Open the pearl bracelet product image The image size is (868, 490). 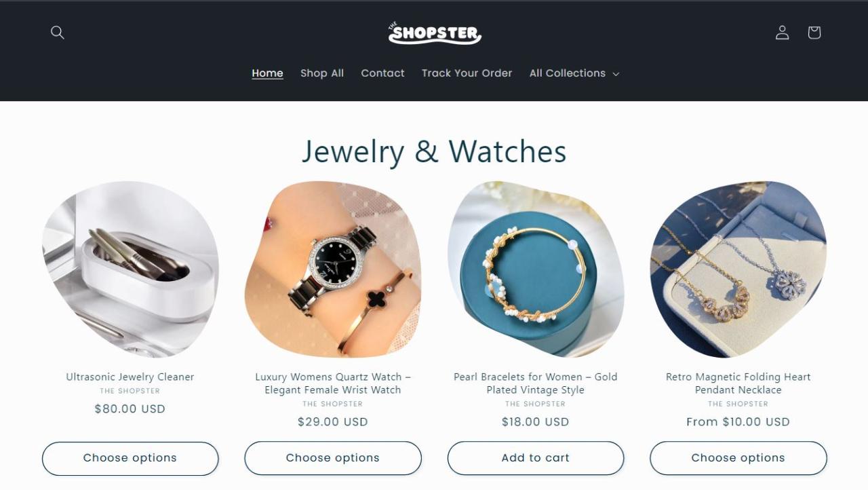coord(536,269)
